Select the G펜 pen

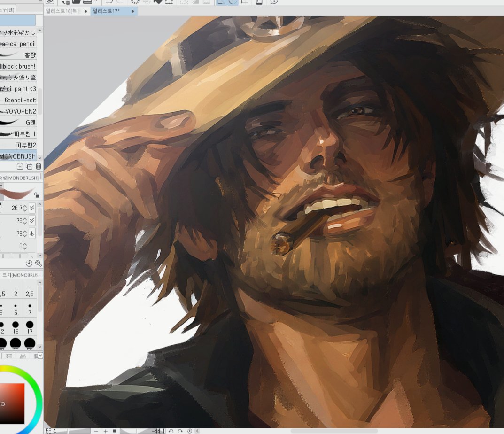pyautogui.click(x=18, y=123)
